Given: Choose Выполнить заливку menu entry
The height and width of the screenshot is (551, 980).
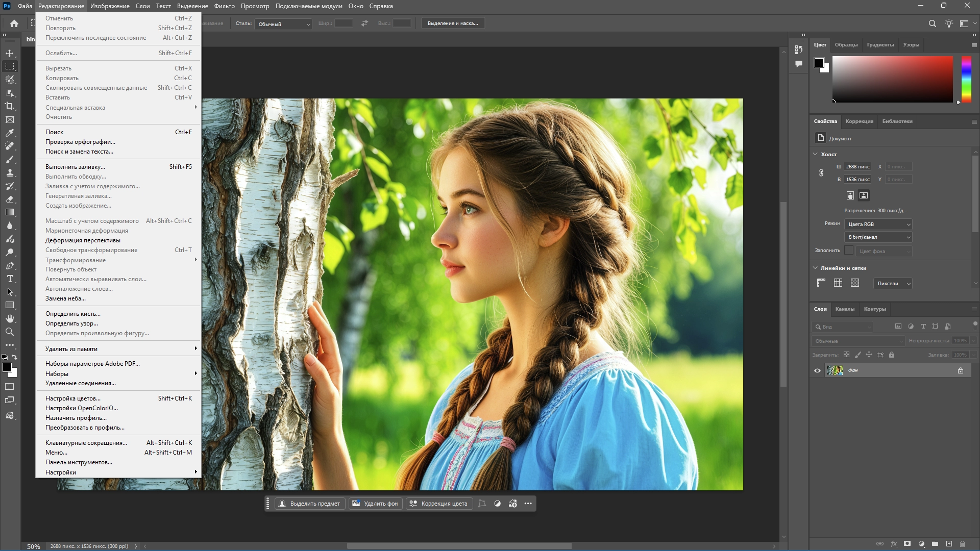Looking at the screenshot, I should pos(75,167).
